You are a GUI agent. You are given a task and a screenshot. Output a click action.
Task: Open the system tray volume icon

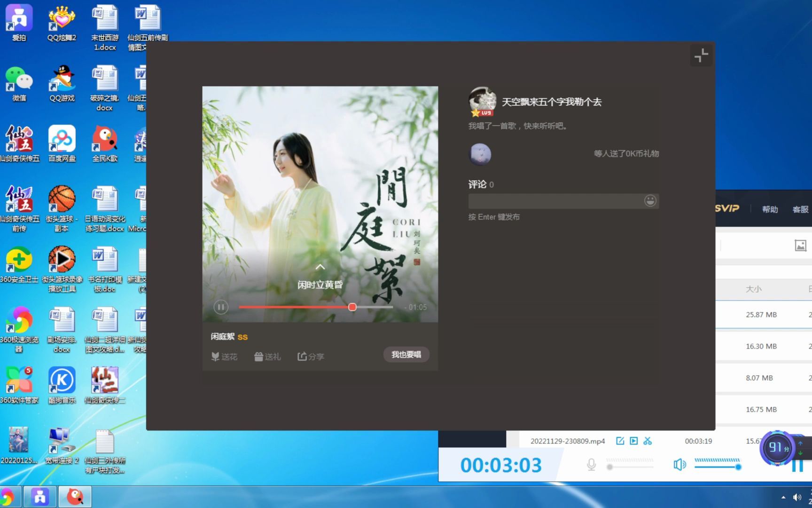pos(797,497)
